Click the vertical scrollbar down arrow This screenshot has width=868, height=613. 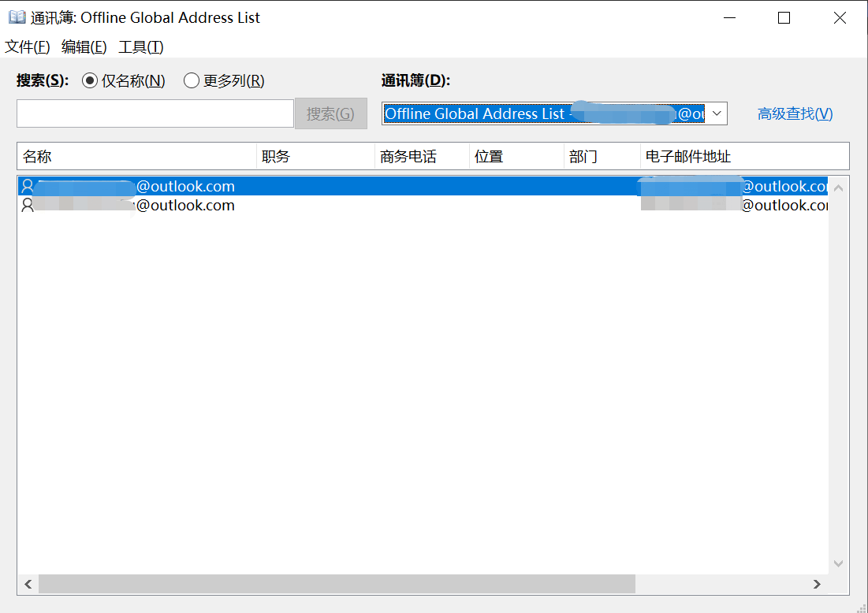click(x=838, y=564)
